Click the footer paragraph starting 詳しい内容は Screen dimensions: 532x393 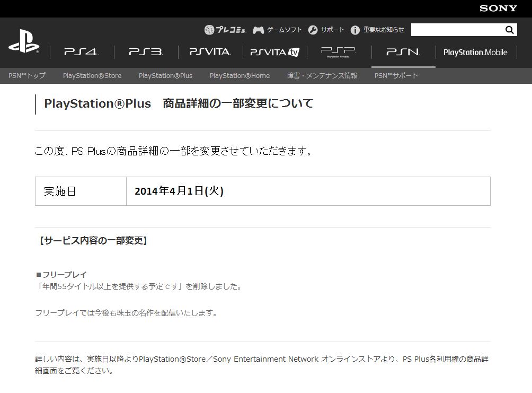pos(262,364)
